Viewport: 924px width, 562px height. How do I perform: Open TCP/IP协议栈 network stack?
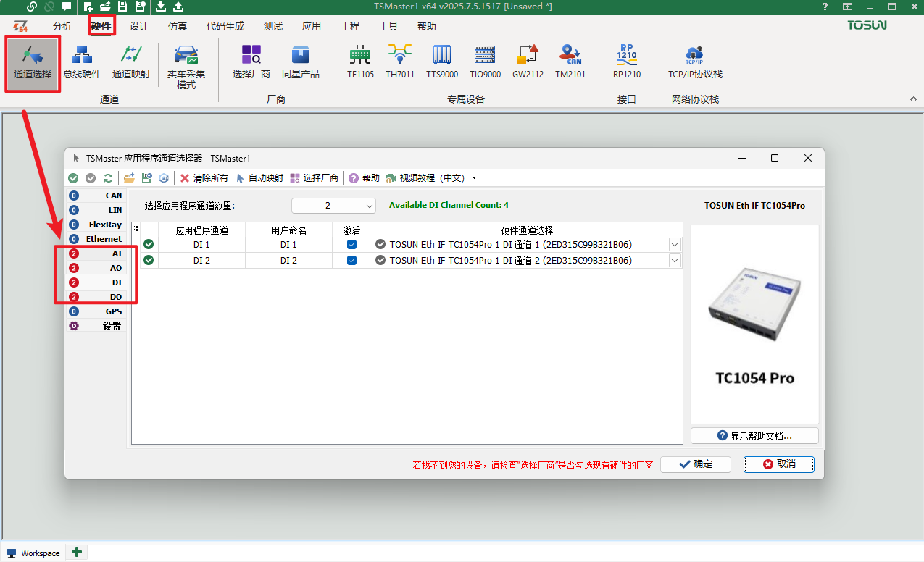695,63
